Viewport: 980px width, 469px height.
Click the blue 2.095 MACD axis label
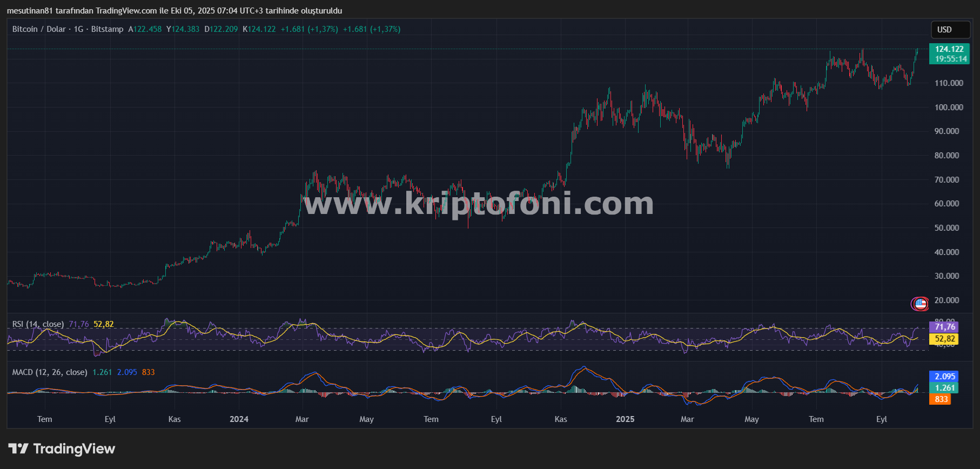945,377
